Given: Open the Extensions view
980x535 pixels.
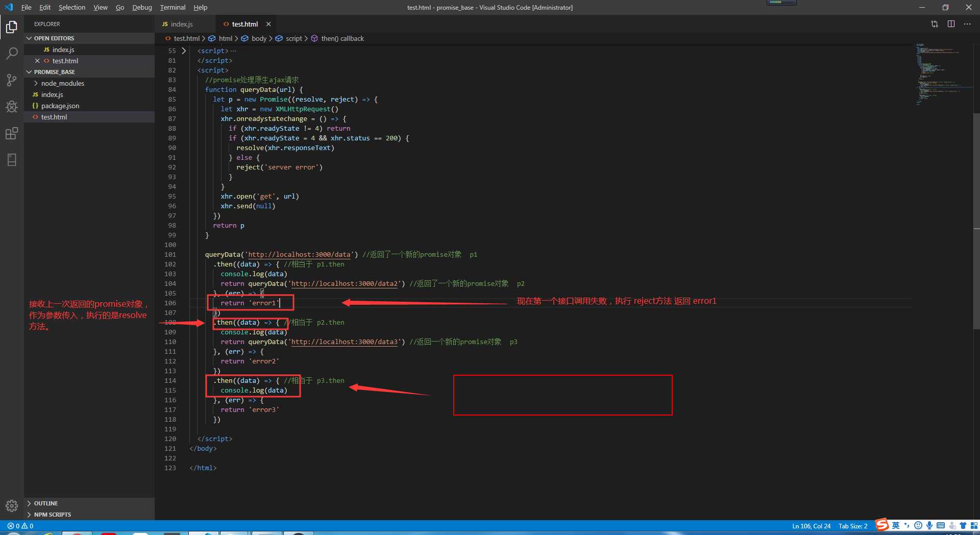Looking at the screenshot, I should [12, 133].
